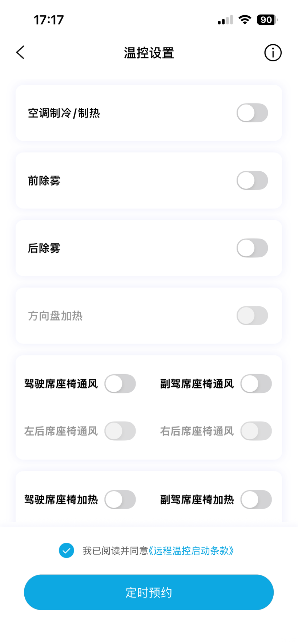This screenshot has height=644, width=298.
Task: Enable 驾驶席座椅通风 toggle
Action: coord(120,384)
